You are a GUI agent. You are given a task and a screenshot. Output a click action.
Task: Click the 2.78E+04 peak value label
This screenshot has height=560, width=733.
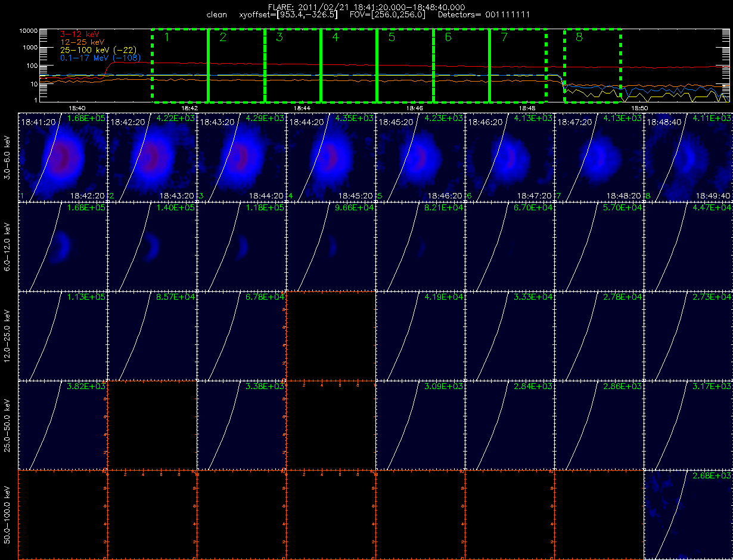pyautogui.click(x=623, y=297)
